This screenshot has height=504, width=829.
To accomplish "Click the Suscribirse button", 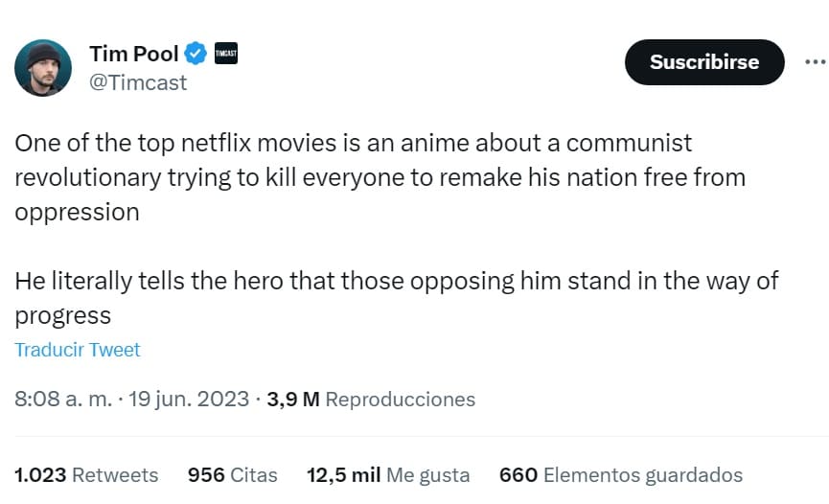I will pos(704,62).
